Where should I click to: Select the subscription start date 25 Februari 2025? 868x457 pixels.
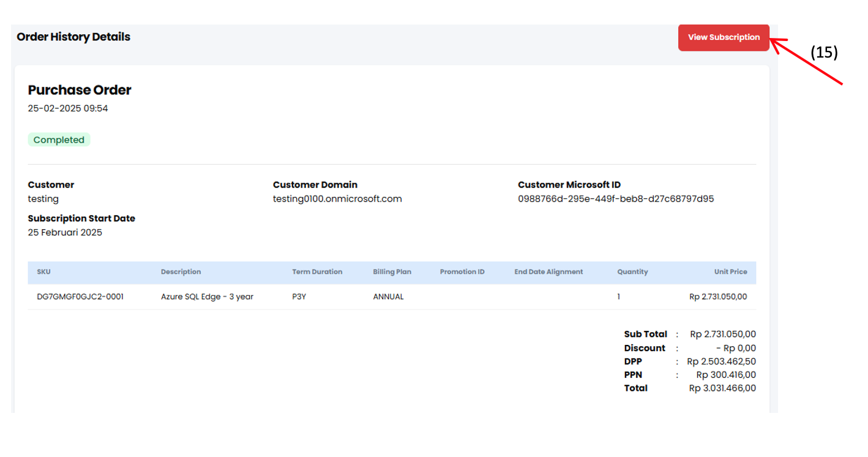65,233
